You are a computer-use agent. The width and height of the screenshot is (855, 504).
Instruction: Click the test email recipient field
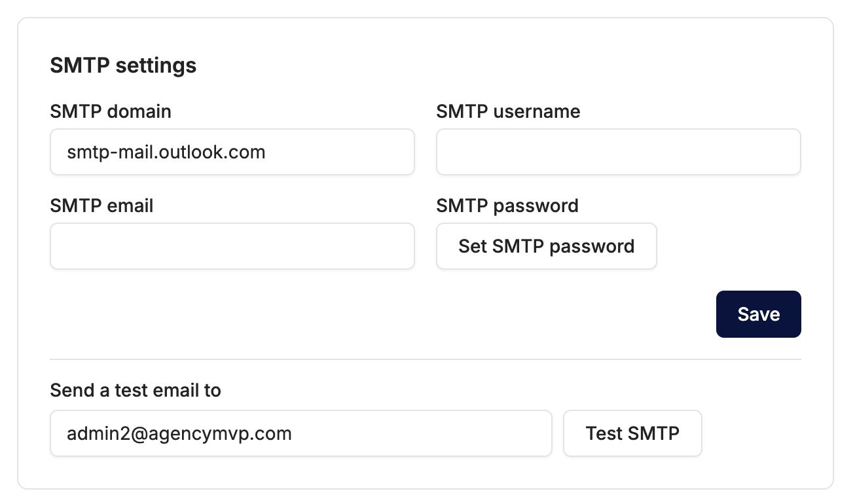tap(301, 433)
